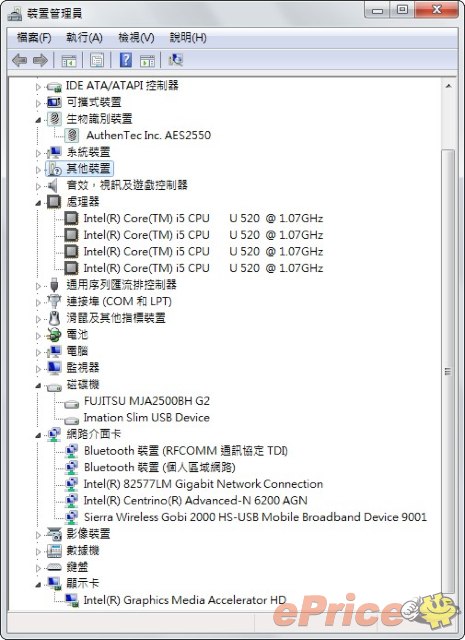Click the speaker icon for 音效，視訊及遊戲控制器
Screen dimensions: 465x640
point(53,185)
